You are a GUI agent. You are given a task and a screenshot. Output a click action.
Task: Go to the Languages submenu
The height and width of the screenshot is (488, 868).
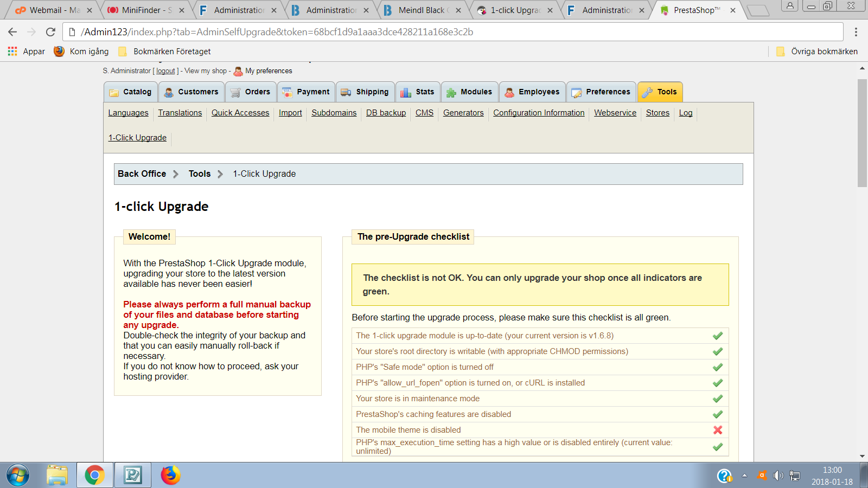129,113
